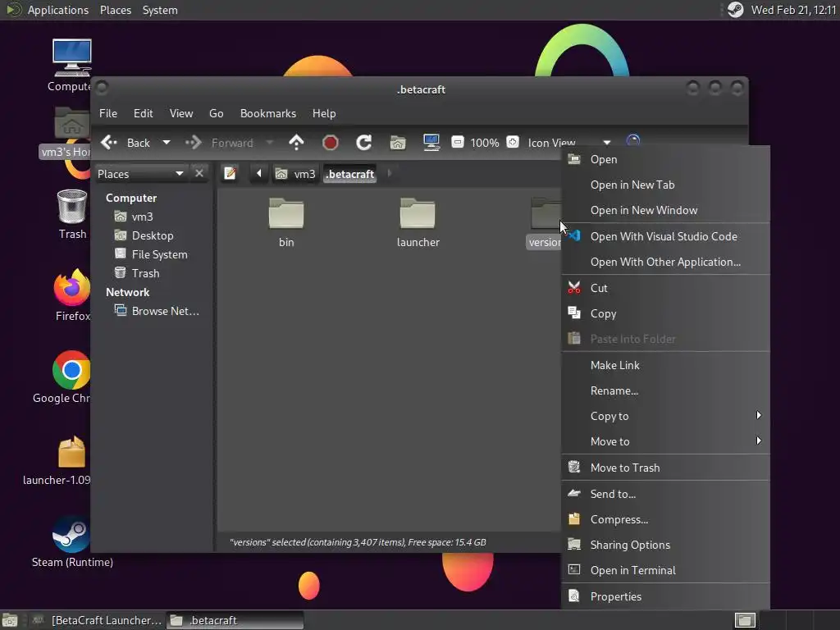Viewport: 840px width, 630px height.
Task: Choose Open in Terminal
Action: coord(665,571)
